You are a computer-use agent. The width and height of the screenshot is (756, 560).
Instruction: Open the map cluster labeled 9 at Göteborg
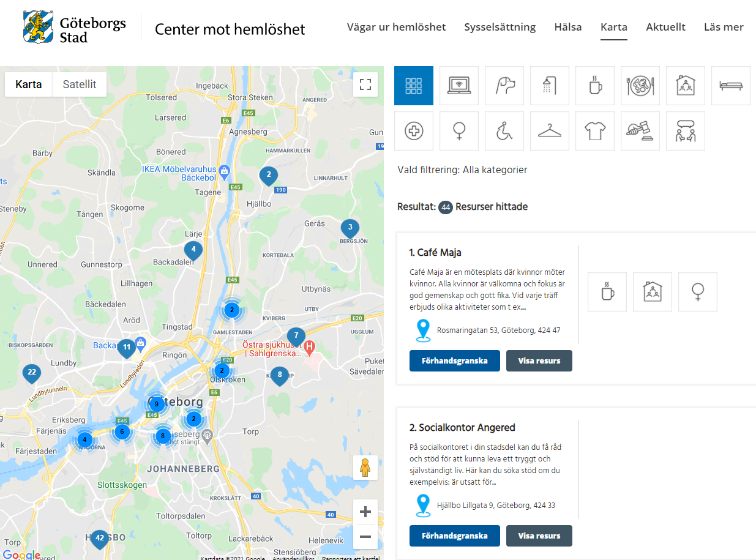[x=157, y=403]
